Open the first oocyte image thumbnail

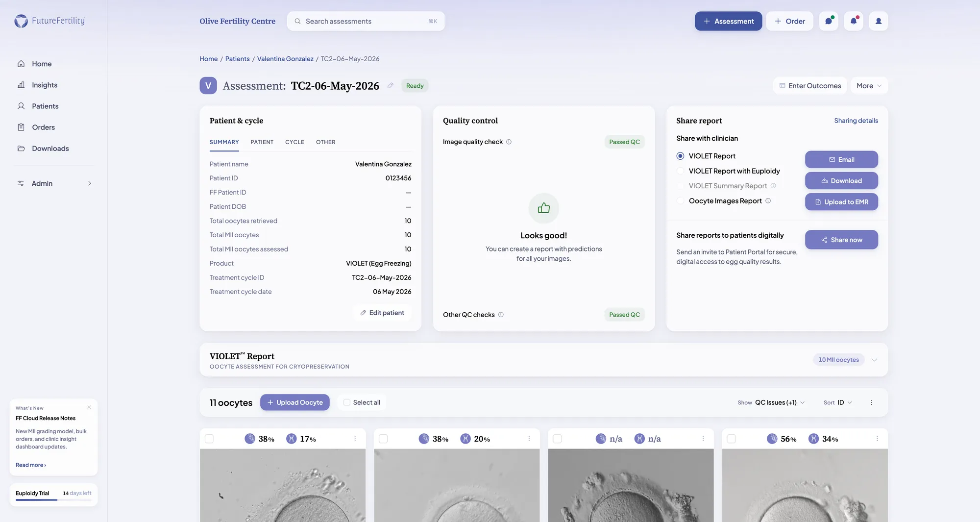[283, 485]
